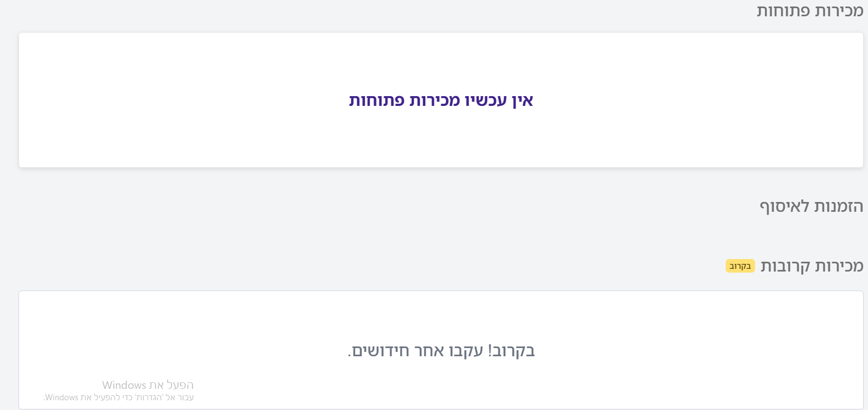Viewport: 868px width, 410px height.
Task: Click the "הפעל את Windows" activation watermark title
Action: point(148,385)
